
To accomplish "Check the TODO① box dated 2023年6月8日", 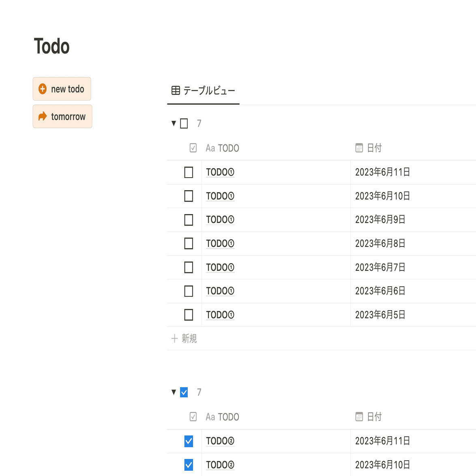I will pyautogui.click(x=189, y=243).
